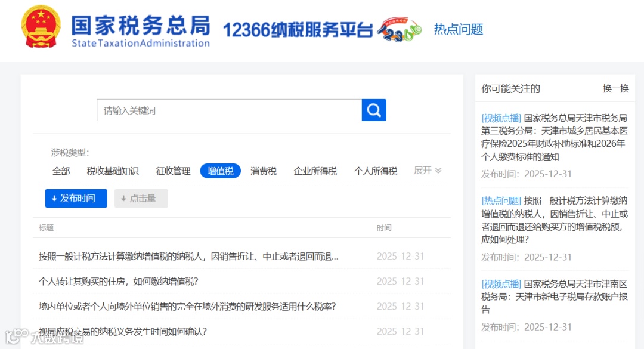Click the 涉税类型 label

(70, 153)
